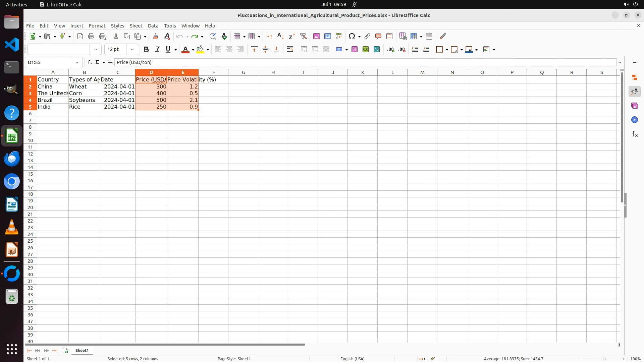The height and width of the screenshot is (362, 644).
Task: Toggle Wrap Text for selected cells
Action: click(290, 50)
